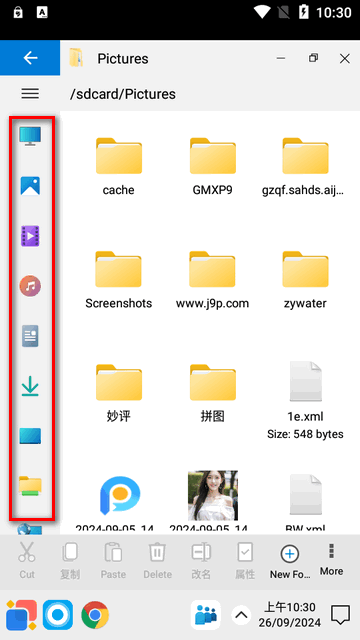Open the 拼图 folder
The width and height of the screenshot is (360, 640).
(212, 393)
